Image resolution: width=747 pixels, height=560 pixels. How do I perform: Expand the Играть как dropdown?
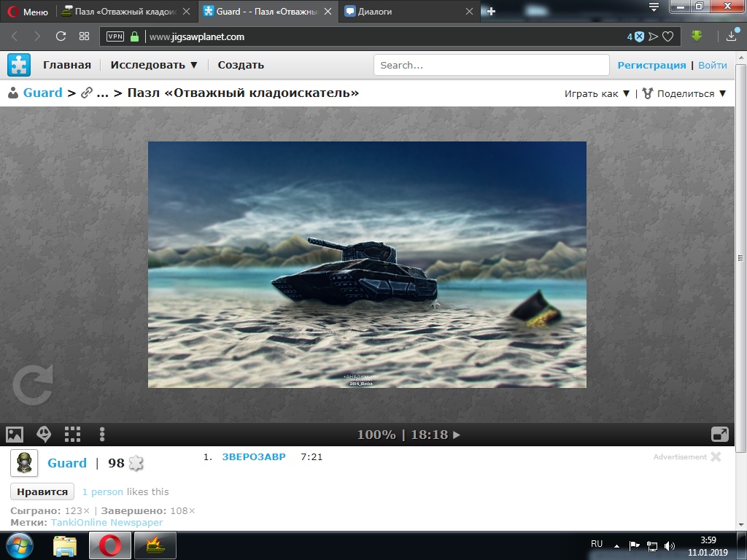[x=597, y=94]
